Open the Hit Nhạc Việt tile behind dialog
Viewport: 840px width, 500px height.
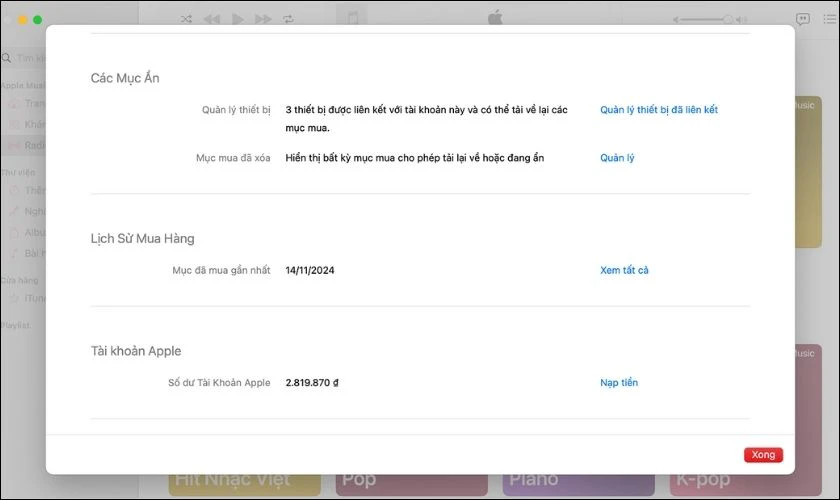click(245, 484)
